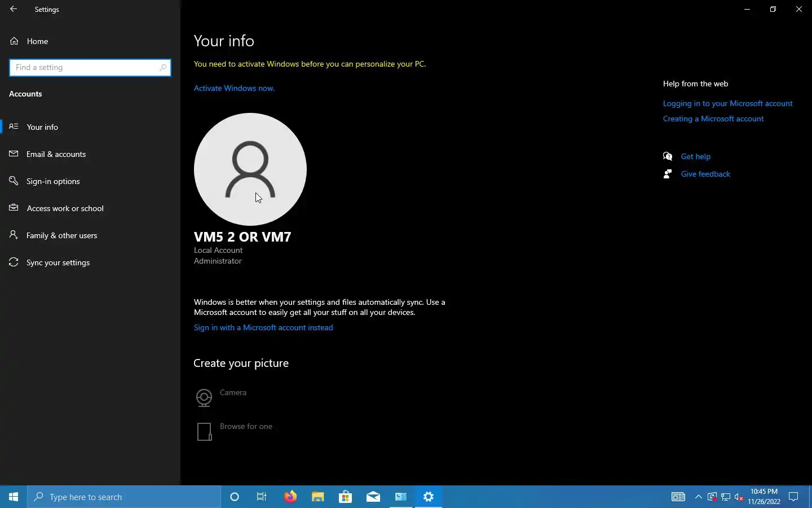Click the default user profile picture
The image size is (812, 508).
250,169
